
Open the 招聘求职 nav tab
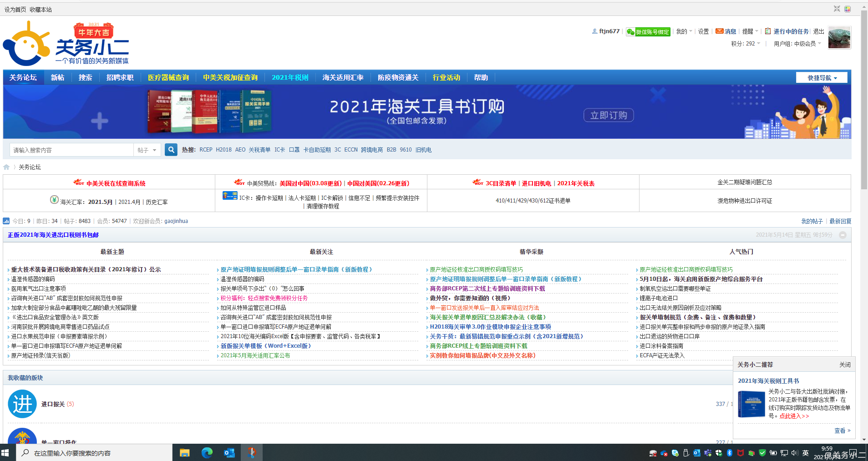pos(120,77)
